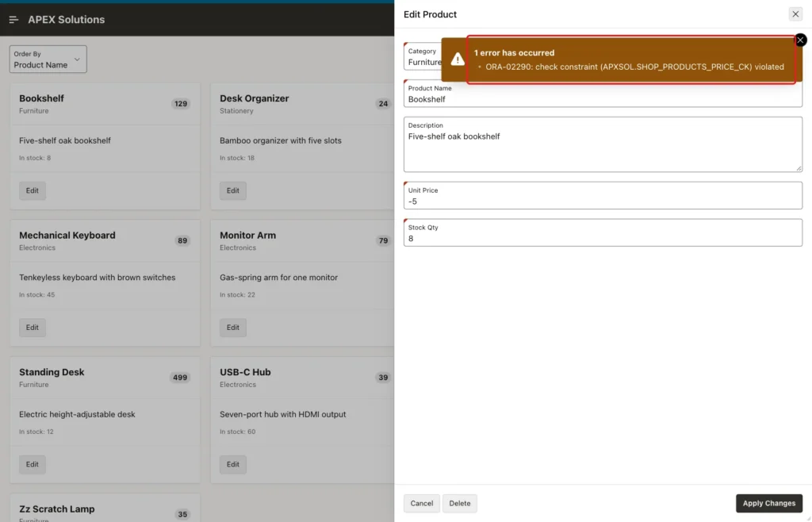Grab the Description textarea resize handle
Screen dimensions: 812x522
click(799, 168)
